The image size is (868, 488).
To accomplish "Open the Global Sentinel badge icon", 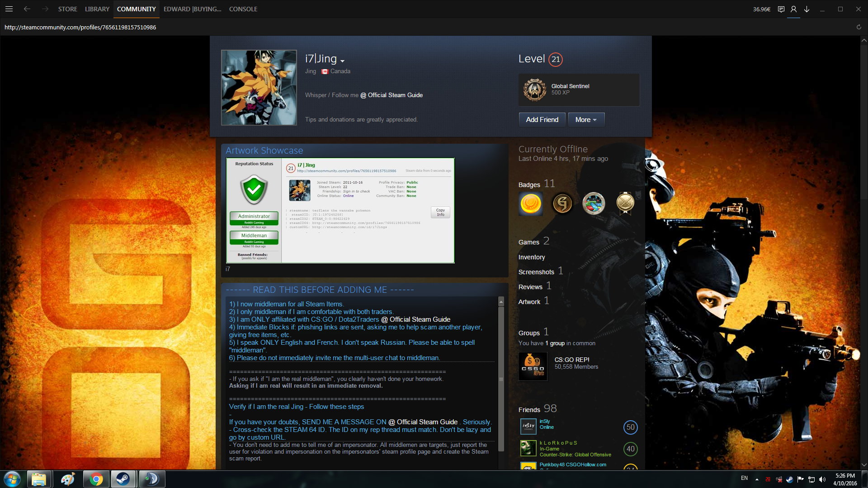I will pyautogui.click(x=535, y=89).
